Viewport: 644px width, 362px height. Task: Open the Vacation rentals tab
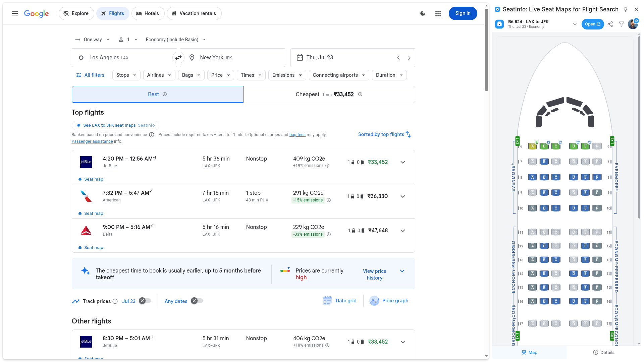click(x=194, y=13)
